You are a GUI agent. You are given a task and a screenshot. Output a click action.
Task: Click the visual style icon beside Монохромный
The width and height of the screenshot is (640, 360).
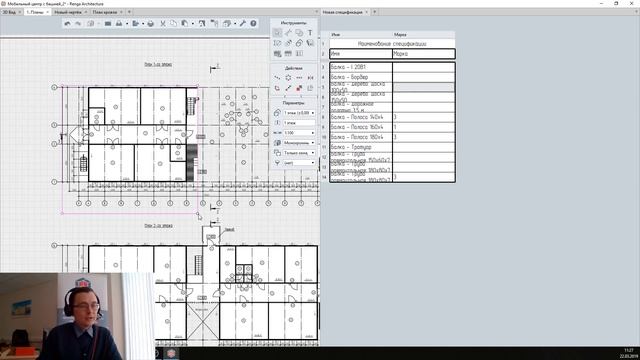click(277, 143)
